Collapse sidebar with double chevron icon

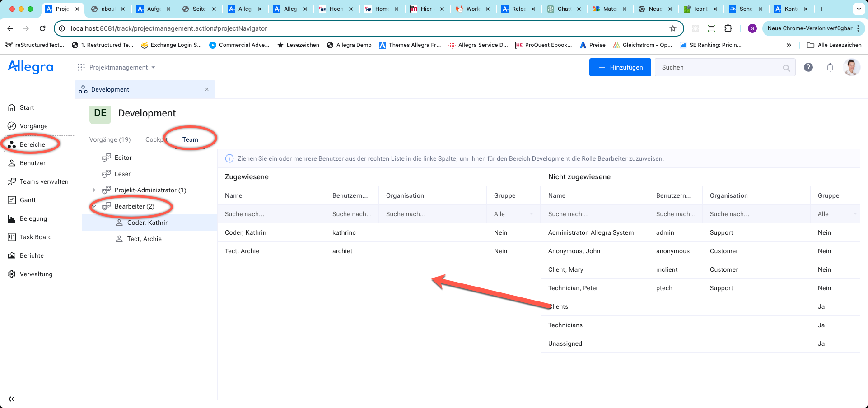[x=11, y=399]
